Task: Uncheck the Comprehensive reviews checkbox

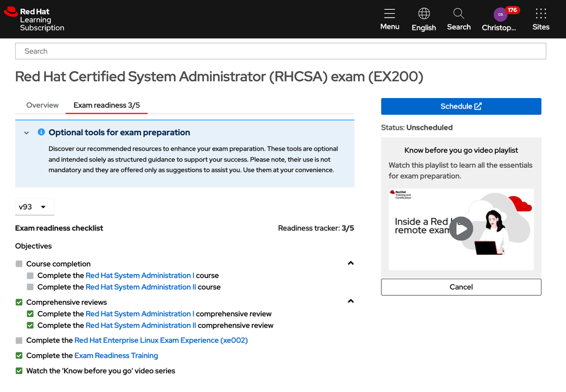Action: [19, 302]
